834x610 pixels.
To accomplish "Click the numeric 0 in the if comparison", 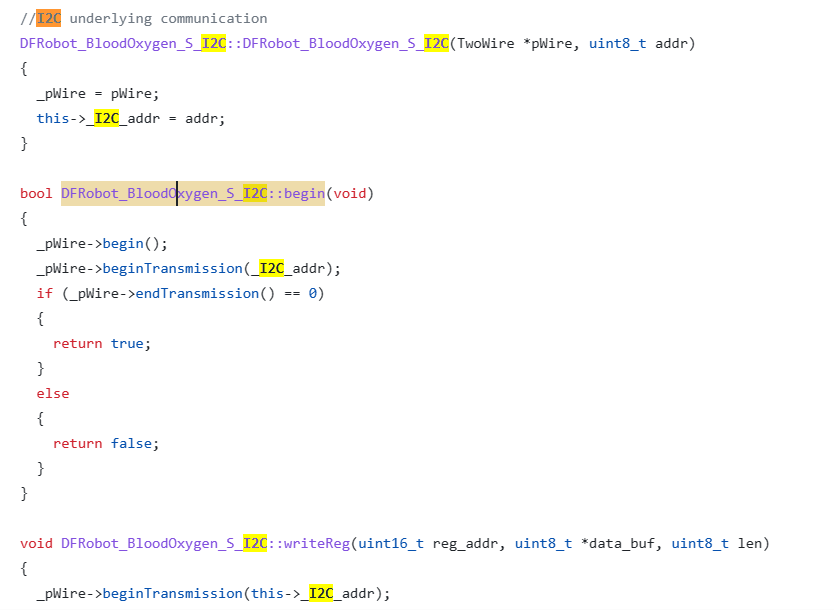I will pos(312,293).
